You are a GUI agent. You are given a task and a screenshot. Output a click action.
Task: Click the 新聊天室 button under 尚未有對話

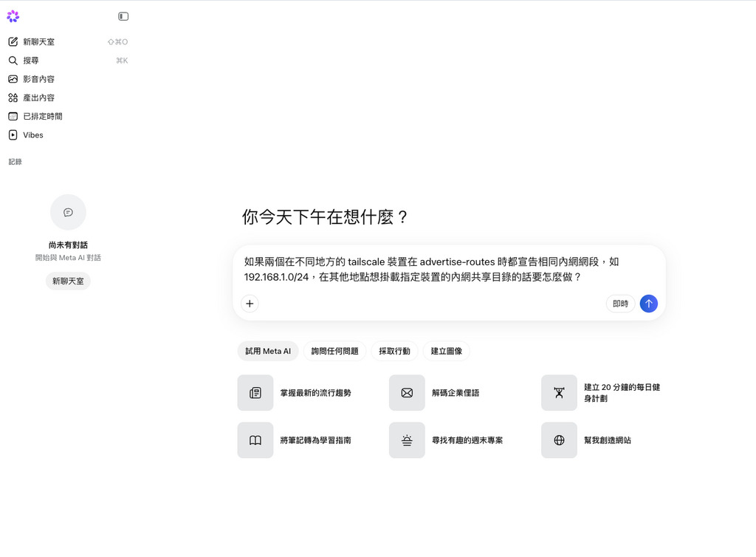[x=68, y=281]
